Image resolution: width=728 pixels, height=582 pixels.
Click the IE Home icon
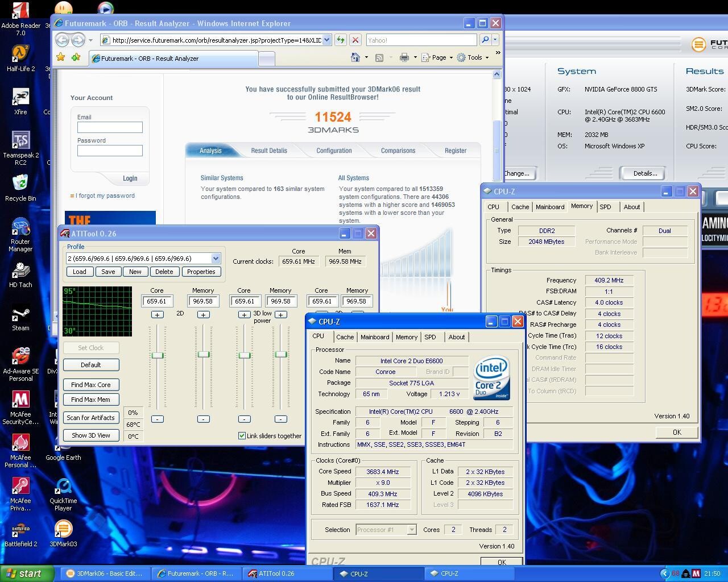coord(355,57)
